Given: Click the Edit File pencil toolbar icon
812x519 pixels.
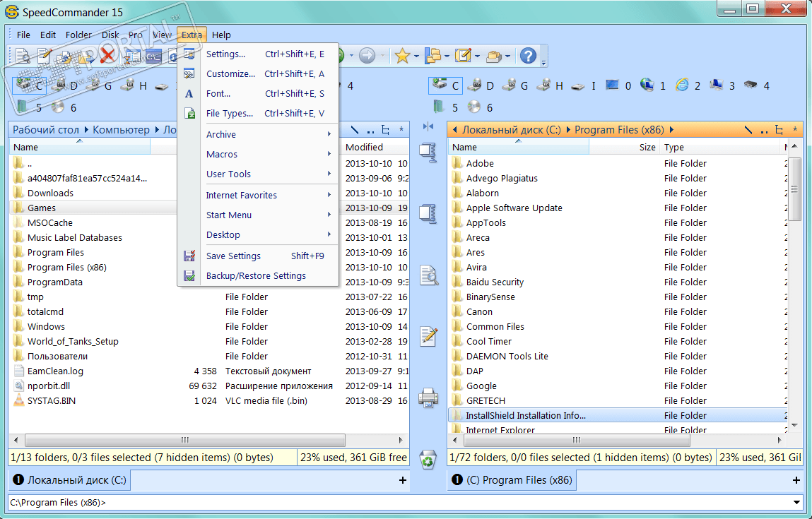Looking at the screenshot, I should click(x=45, y=55).
